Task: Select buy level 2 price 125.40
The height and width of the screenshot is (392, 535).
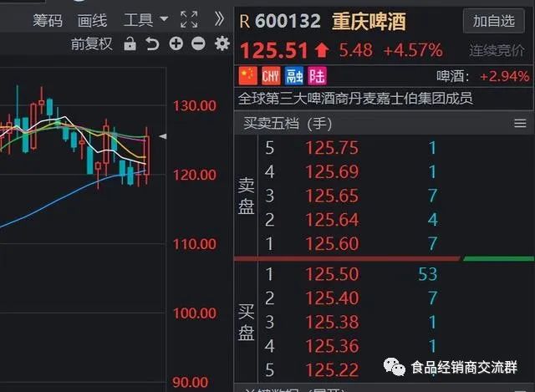Action: pyautogui.click(x=332, y=298)
